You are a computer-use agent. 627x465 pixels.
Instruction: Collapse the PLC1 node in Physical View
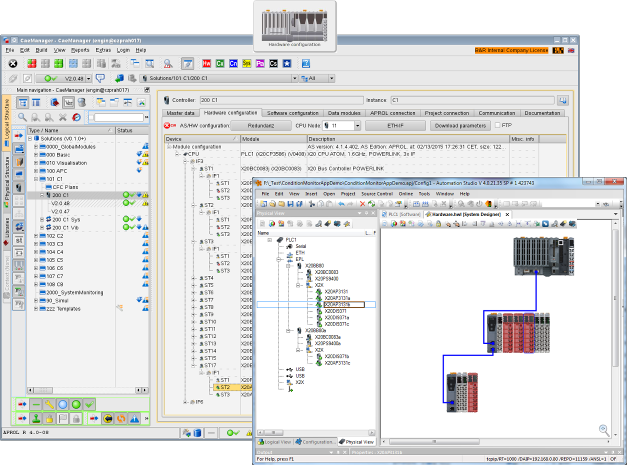pos(270,240)
